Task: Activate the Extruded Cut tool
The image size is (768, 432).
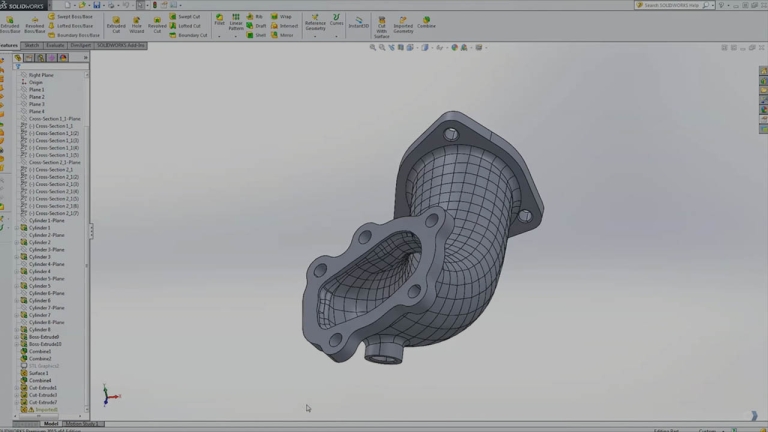Action: [x=116, y=24]
